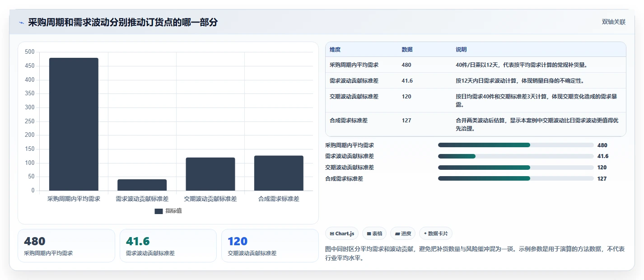Click the 维度 table column header

[335, 50]
